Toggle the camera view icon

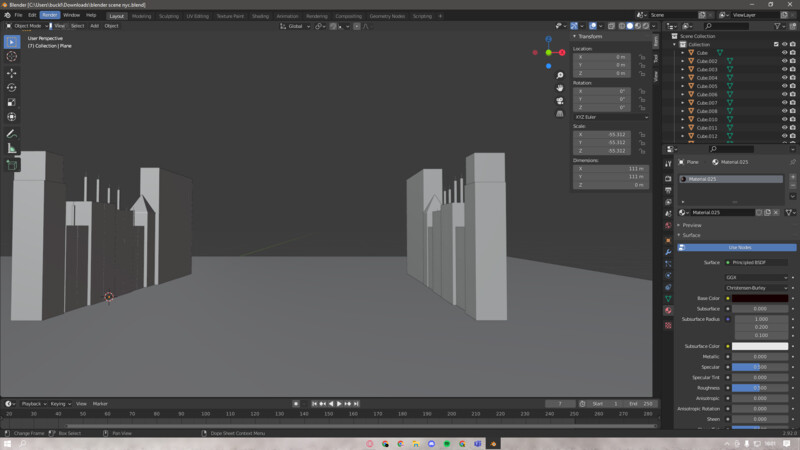tap(560, 100)
